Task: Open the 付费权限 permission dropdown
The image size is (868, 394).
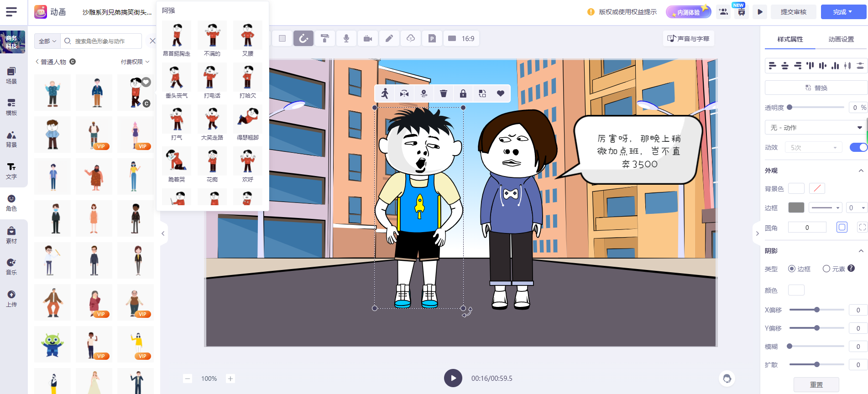Action: pos(135,62)
